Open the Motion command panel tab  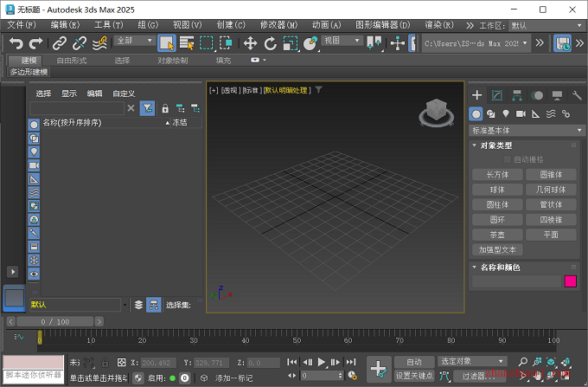tap(537, 95)
